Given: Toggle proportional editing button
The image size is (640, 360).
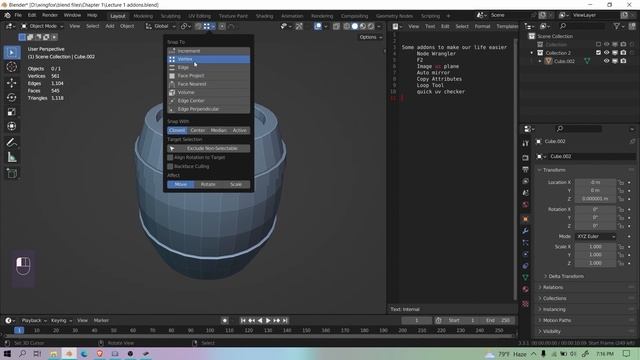Looking at the screenshot, I should click(x=222, y=26).
